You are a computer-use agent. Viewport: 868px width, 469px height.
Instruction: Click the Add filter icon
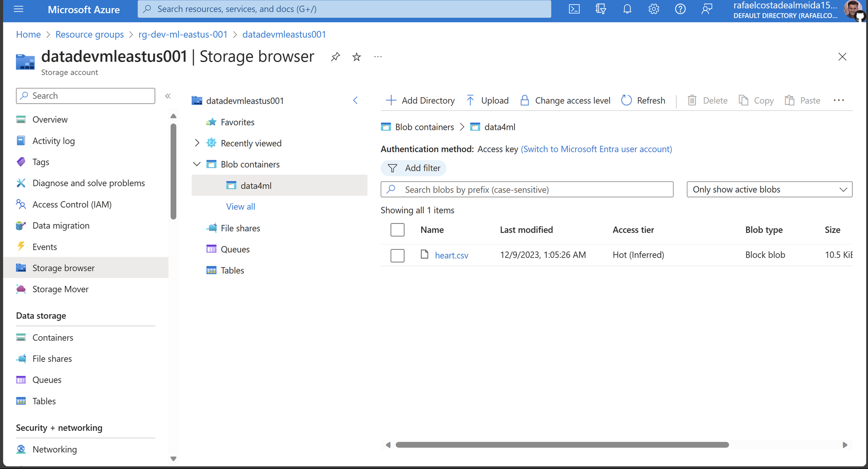coord(393,168)
